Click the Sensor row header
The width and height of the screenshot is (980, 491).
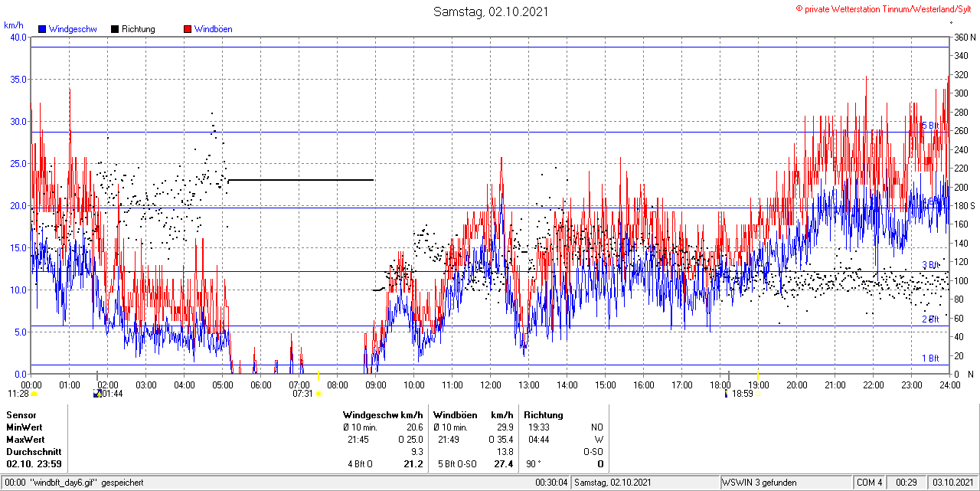[21, 415]
